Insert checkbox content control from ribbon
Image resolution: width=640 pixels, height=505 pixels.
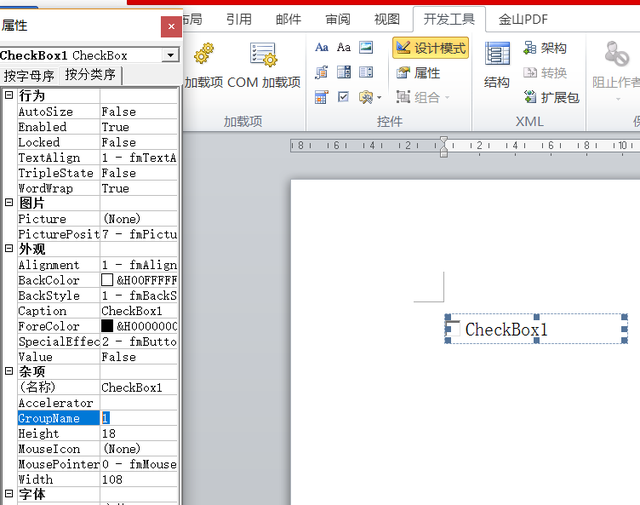pos(344,97)
